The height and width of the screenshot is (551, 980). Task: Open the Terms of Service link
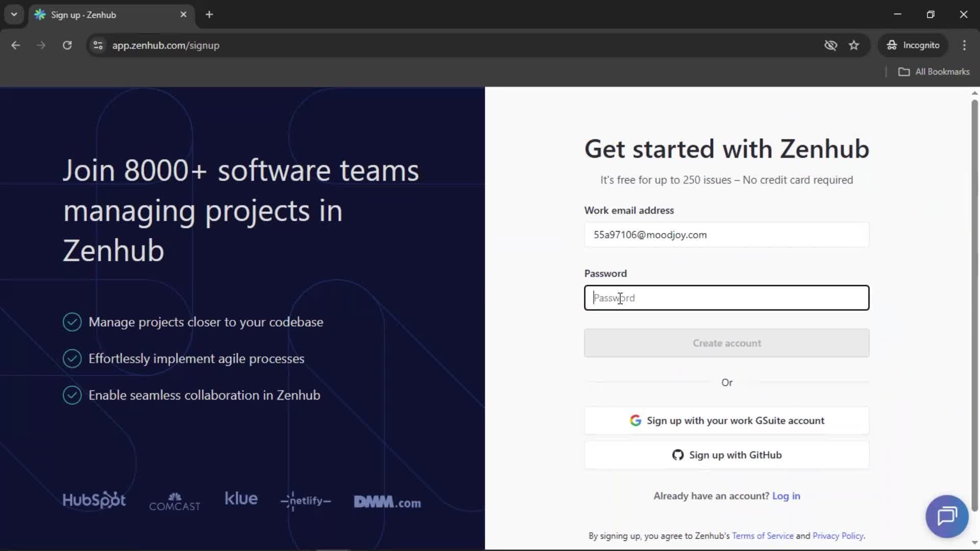point(762,536)
